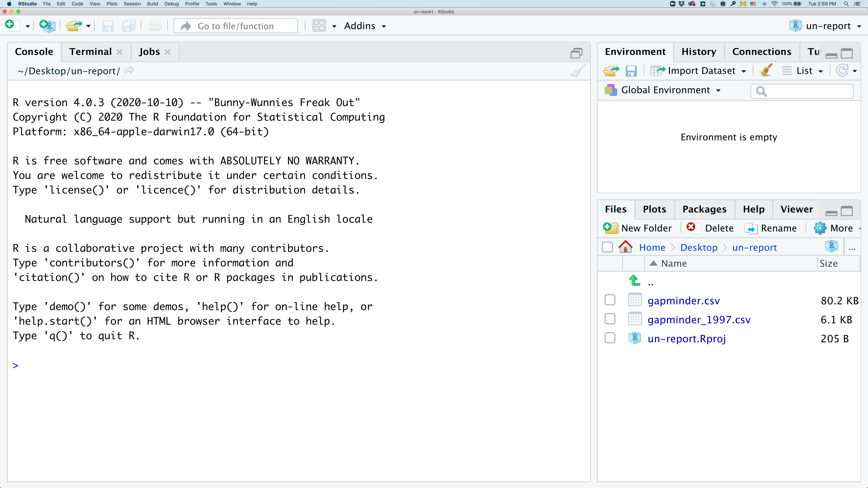868x488 pixels.
Task: Tick the gapminder_1997.csv checkbox
Action: pos(610,319)
